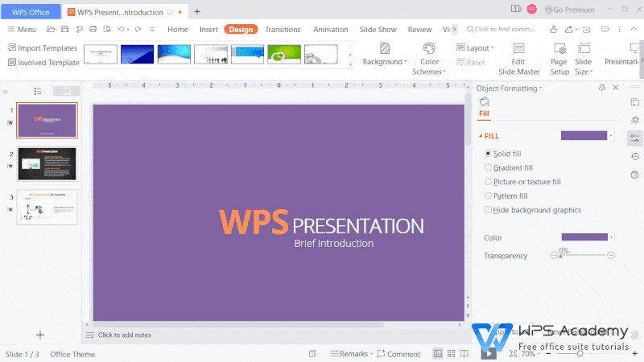This screenshot has height=362, width=644.
Task: Open Color Schemes palette icon
Action: pos(429,48)
